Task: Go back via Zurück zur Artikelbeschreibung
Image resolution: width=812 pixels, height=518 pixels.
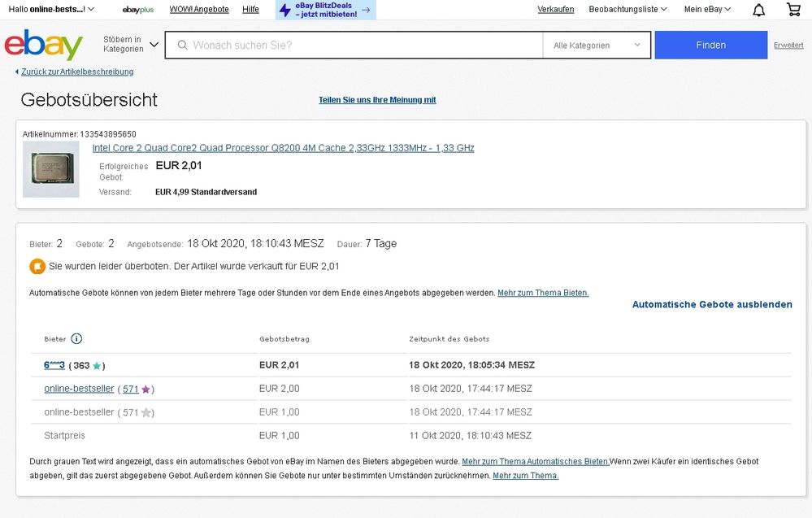Action: 77,72
